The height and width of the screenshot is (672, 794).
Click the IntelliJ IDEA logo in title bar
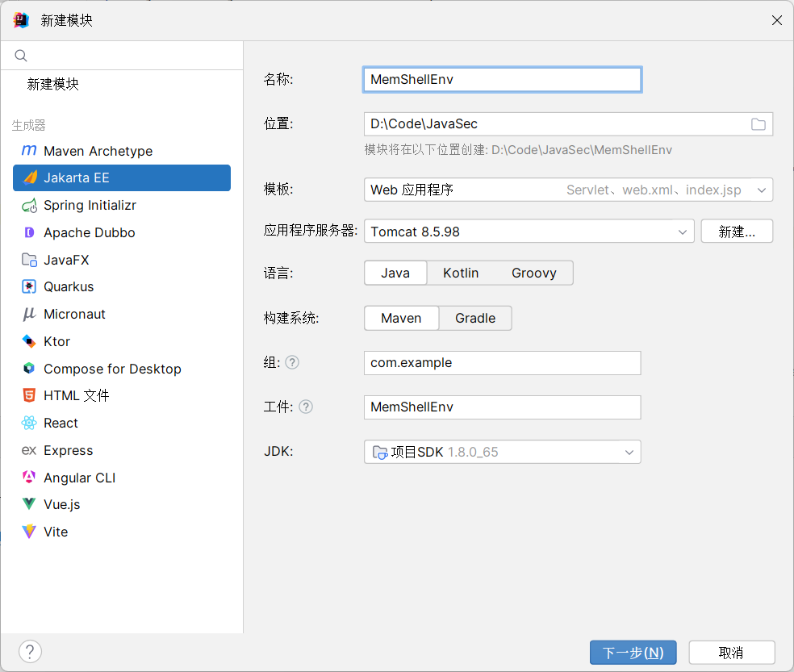pyautogui.click(x=21, y=20)
